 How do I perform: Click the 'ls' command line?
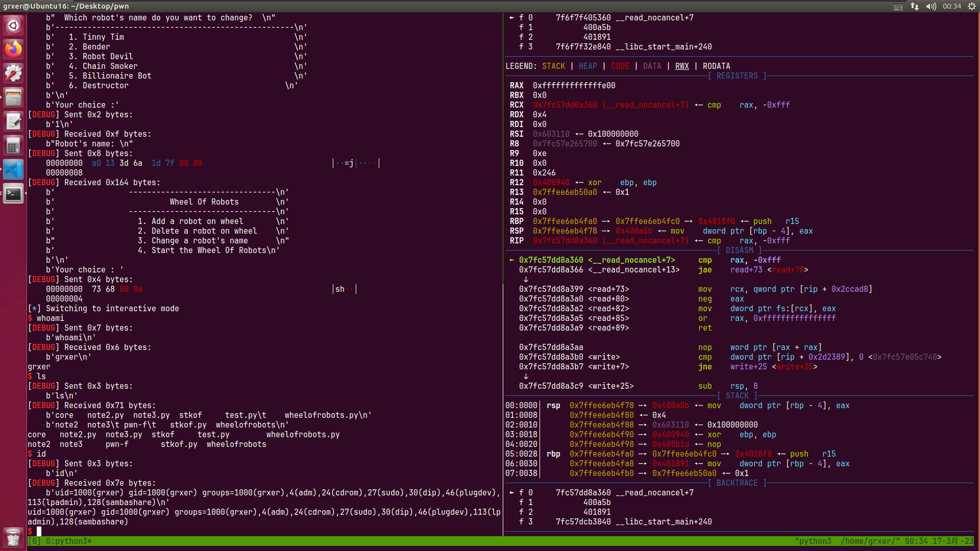point(37,376)
